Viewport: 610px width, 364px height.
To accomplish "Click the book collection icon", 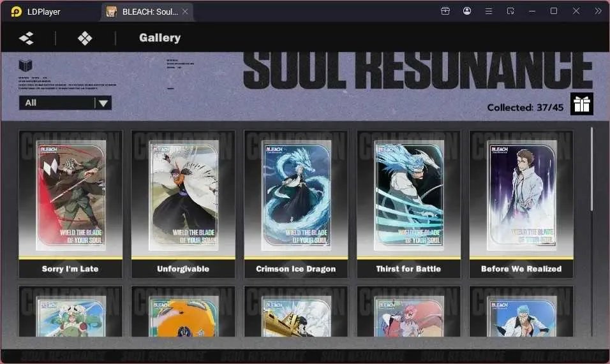I will pyautogui.click(x=26, y=65).
